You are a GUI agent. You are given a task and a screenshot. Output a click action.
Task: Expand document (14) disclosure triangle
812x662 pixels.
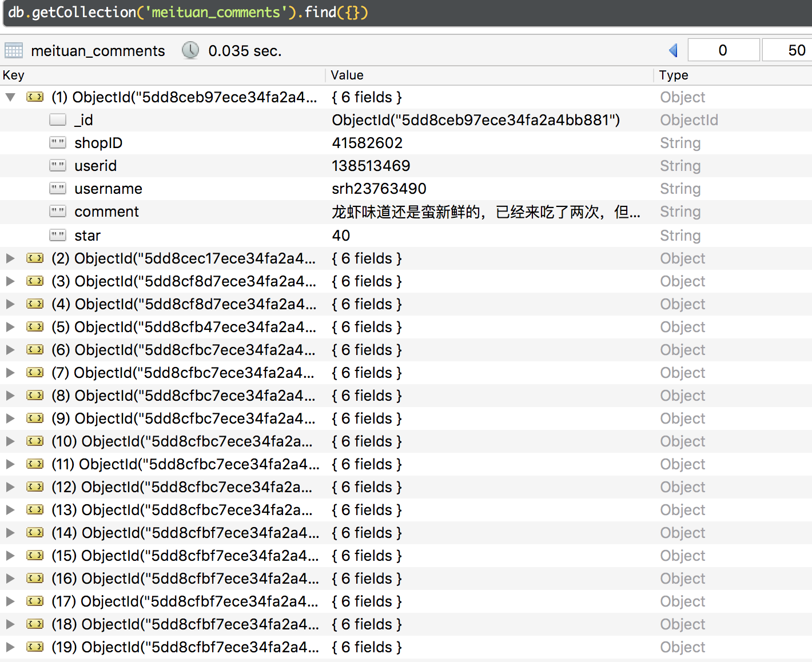pyautogui.click(x=10, y=533)
